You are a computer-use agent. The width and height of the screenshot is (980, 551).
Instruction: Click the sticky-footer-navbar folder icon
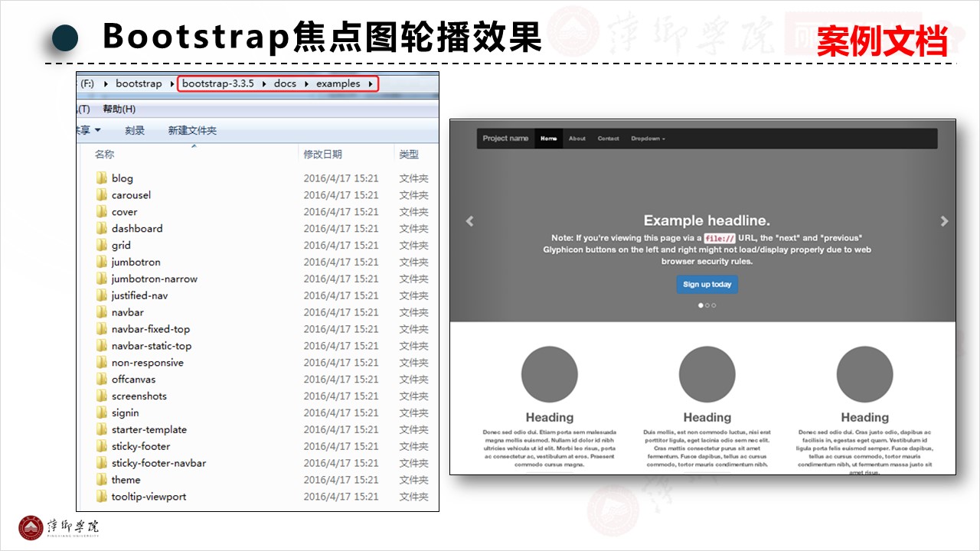tap(102, 464)
